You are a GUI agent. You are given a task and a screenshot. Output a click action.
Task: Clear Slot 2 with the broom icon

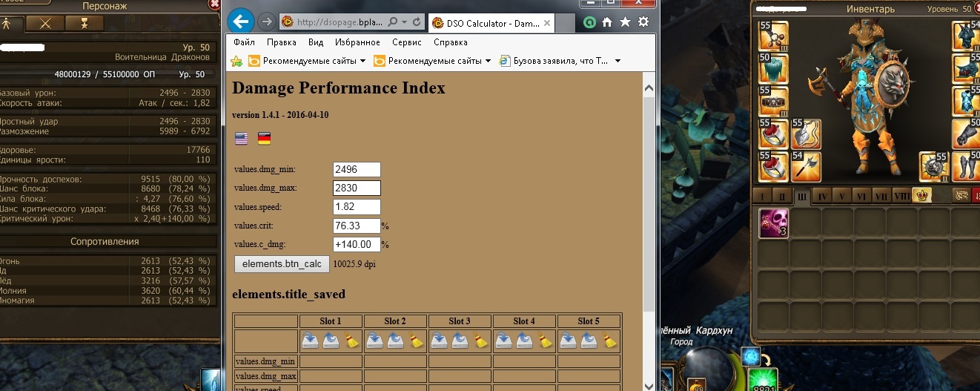[415, 341]
